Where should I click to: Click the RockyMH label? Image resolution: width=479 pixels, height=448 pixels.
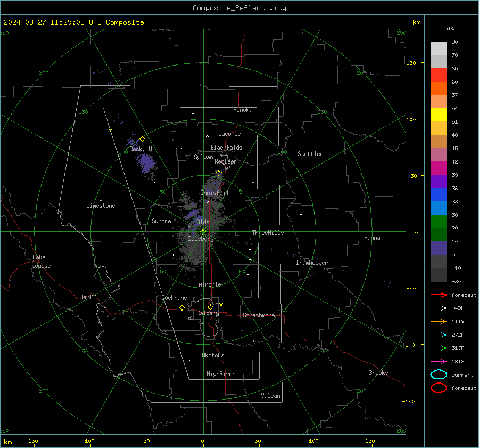(x=141, y=149)
